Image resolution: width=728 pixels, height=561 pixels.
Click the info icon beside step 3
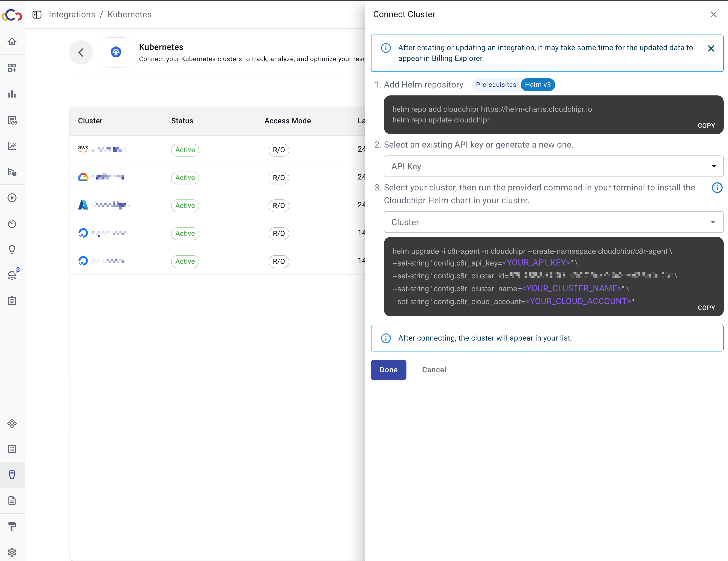[717, 188]
